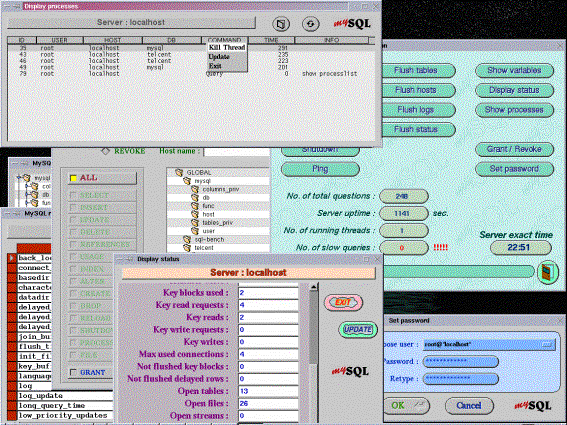Image resolution: width=567 pixels, height=425 pixels.
Task: Select the host table folder icon
Action: [x=195, y=214]
